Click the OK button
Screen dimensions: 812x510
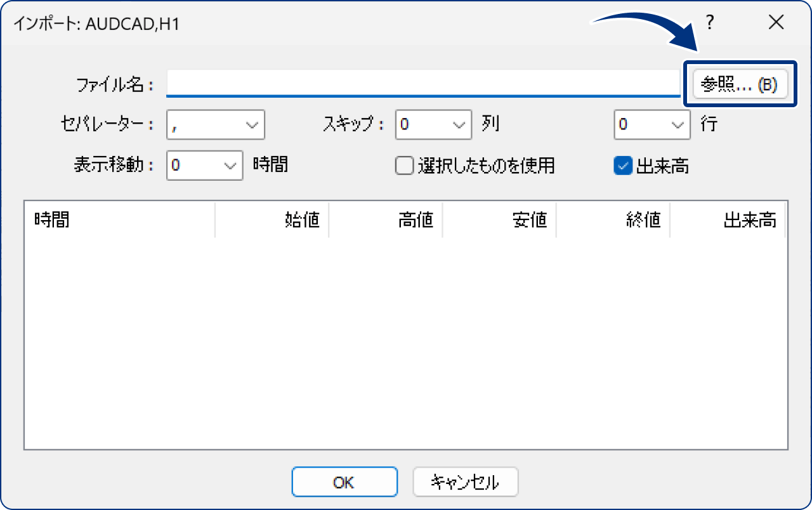(344, 481)
